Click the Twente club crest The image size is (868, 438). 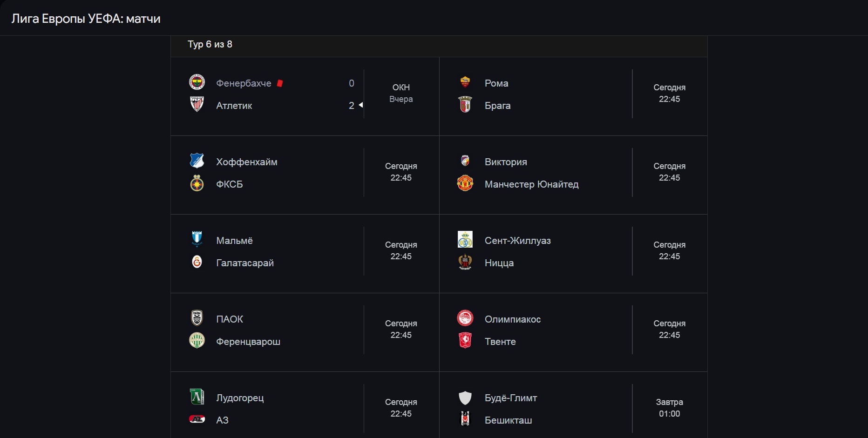click(465, 341)
